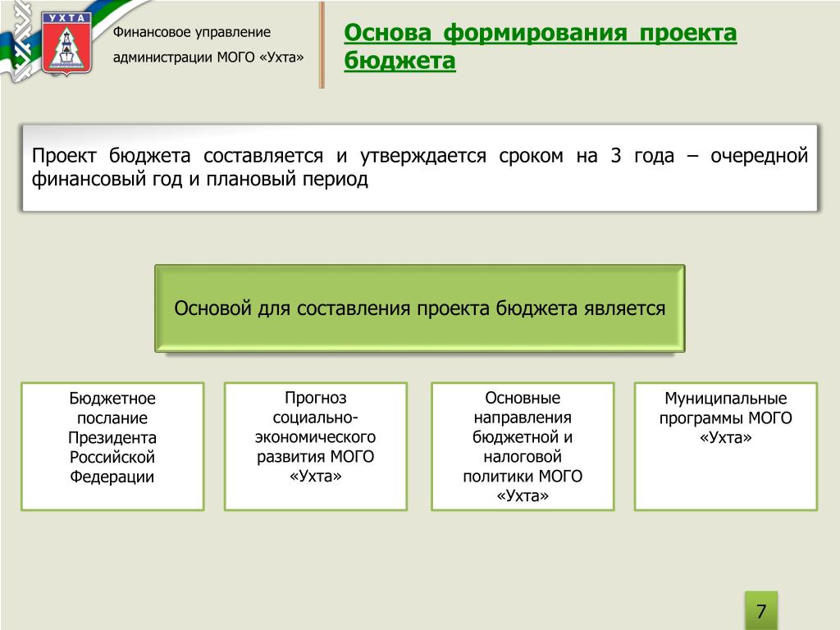This screenshot has width=840, height=630.
Task: Select the box 'Основные направления бюджетной и налоговой политики'
Action: click(x=523, y=446)
